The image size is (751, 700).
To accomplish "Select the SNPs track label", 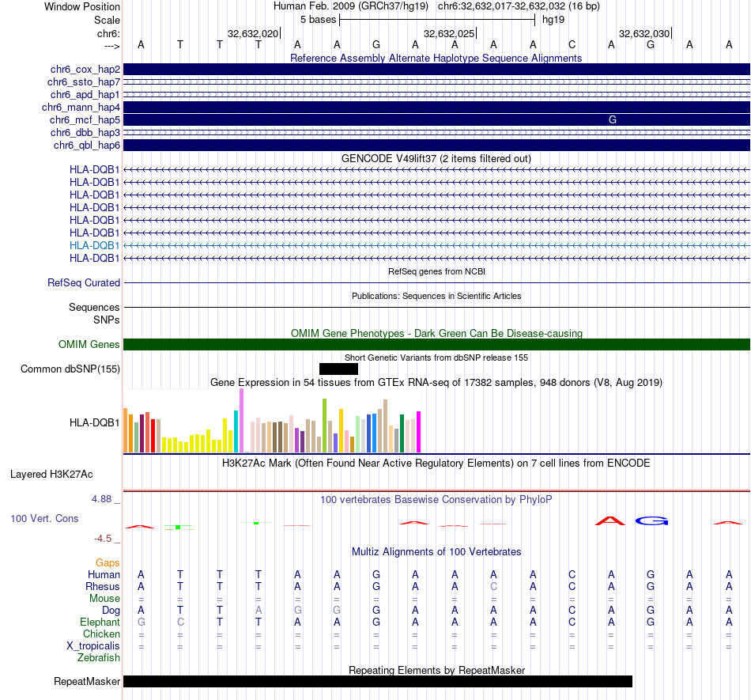I will tap(107, 320).
